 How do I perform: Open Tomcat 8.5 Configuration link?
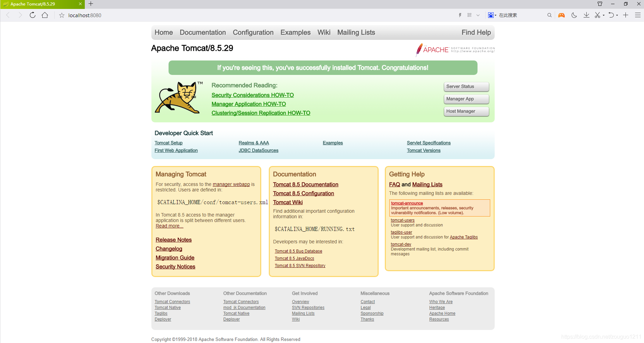(x=303, y=193)
